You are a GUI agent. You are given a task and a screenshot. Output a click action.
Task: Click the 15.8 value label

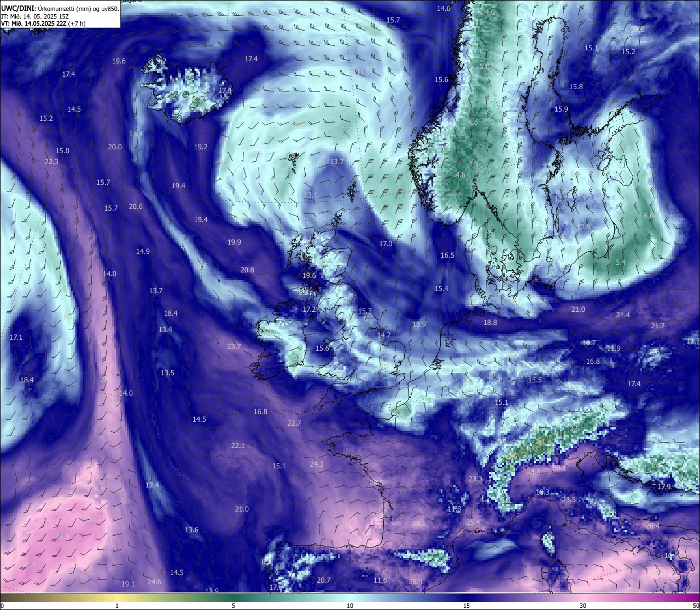pos(576,86)
